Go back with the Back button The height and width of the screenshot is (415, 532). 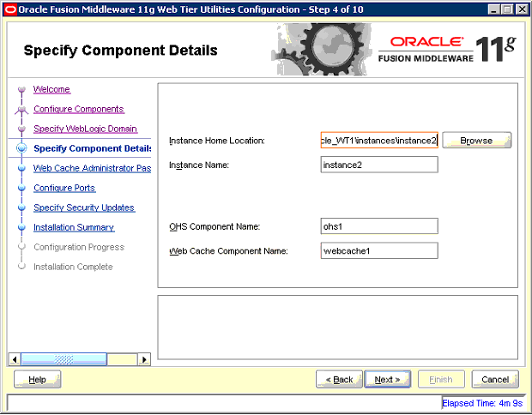339,379
